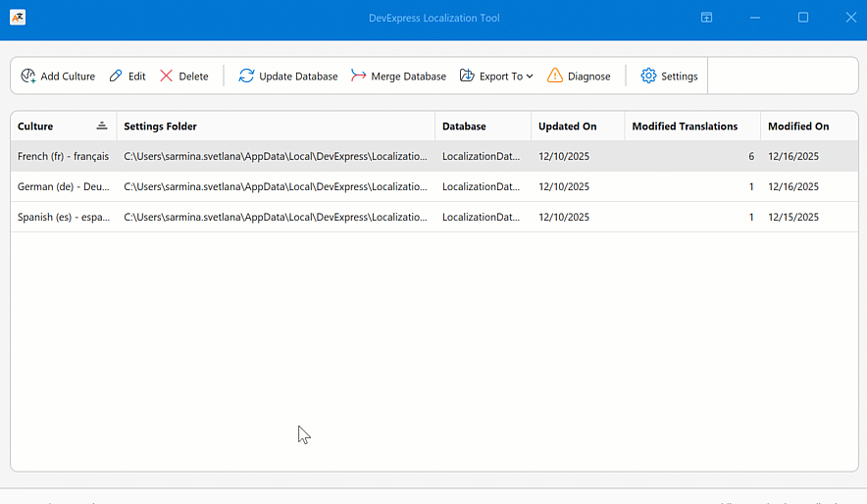Maximize the Localization Tool window
This screenshot has width=867, height=504.
tap(803, 18)
